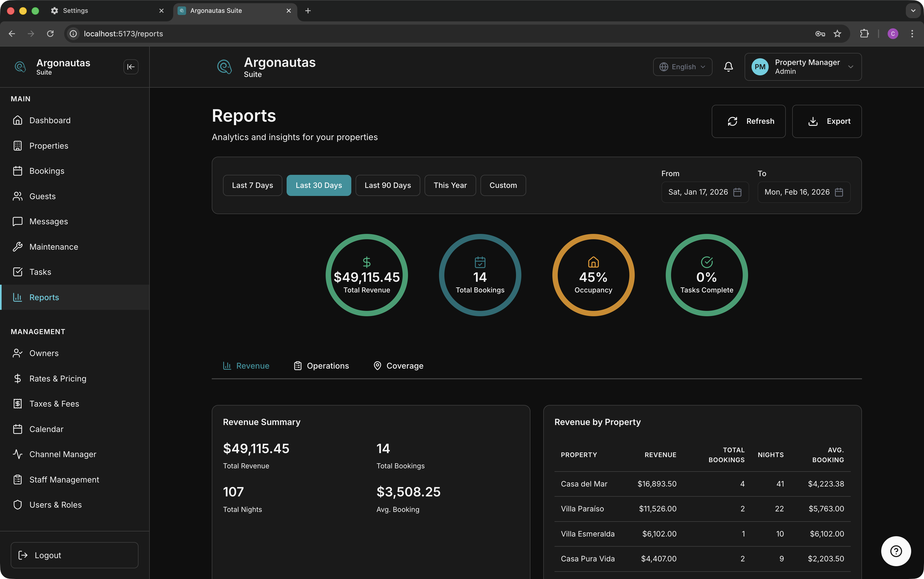Screen dimensions: 924x579
Task: Click the Casa Pura Vida property name
Action: (587, 559)
